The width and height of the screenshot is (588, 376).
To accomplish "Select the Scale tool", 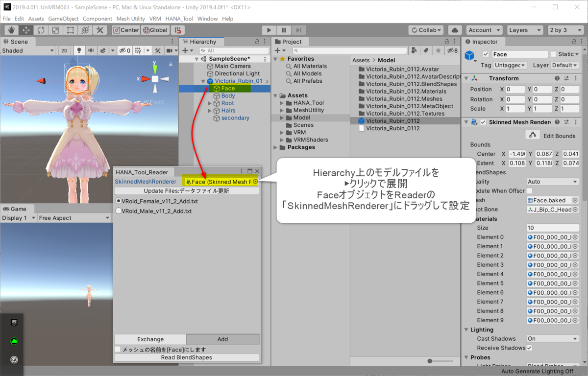I will [56, 30].
